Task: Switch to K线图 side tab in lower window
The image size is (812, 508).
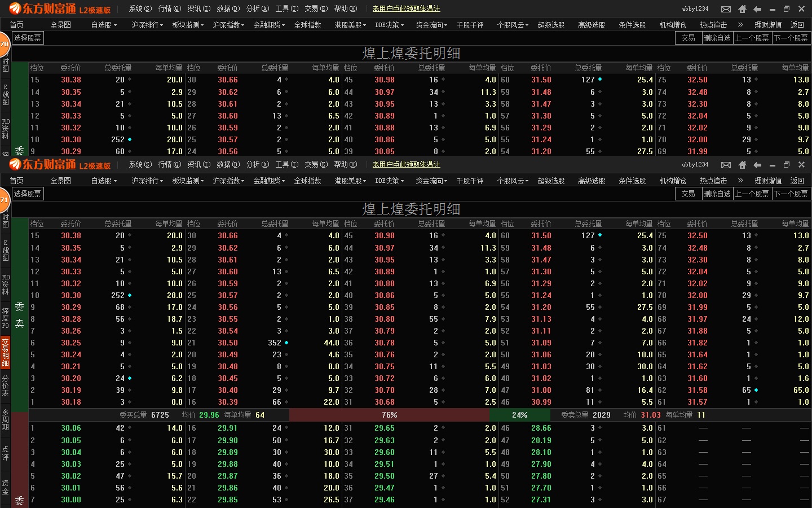Action: (6, 250)
